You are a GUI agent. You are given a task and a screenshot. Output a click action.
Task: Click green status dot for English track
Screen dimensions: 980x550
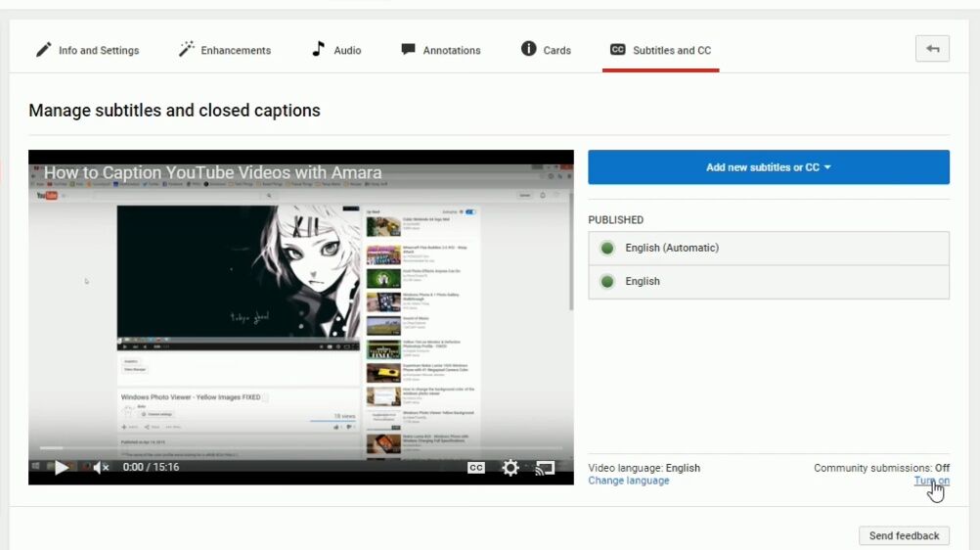point(606,282)
